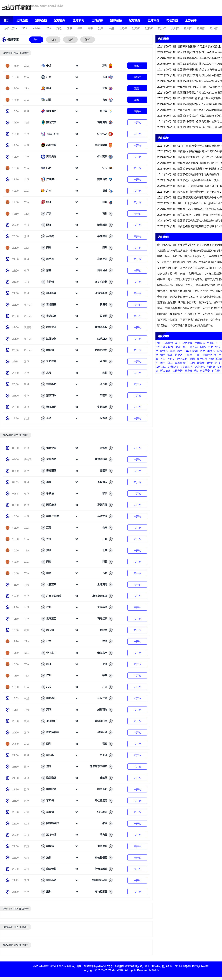Screen dimensions: 222x980
Task: Click 未开始 button for 南通支云 vs 青岛海牛
Action: (x=137, y=123)
